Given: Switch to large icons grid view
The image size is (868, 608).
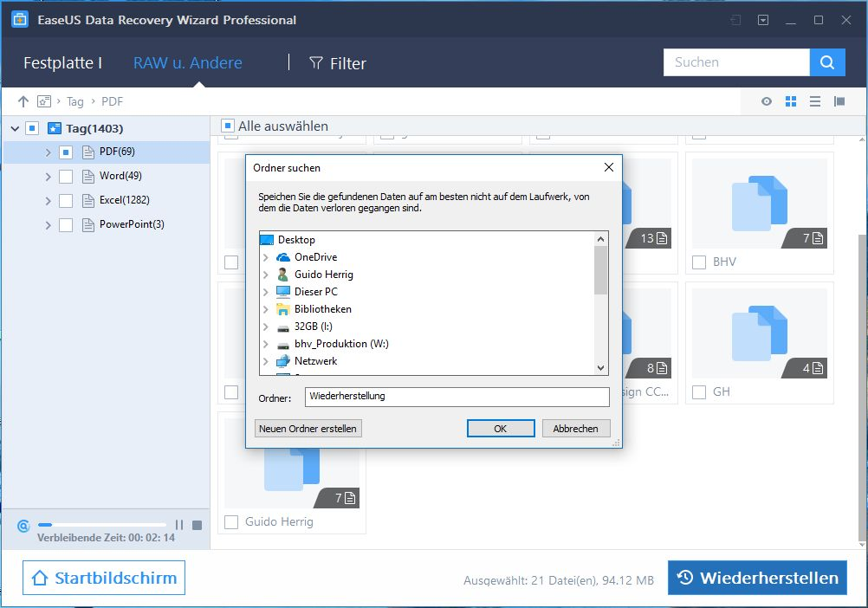Looking at the screenshot, I should [x=791, y=101].
